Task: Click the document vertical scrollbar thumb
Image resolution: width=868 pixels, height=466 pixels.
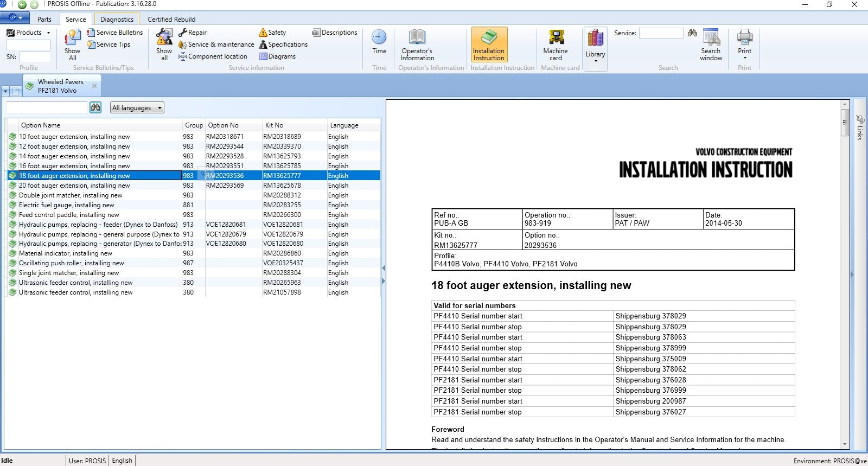Action: click(x=845, y=123)
